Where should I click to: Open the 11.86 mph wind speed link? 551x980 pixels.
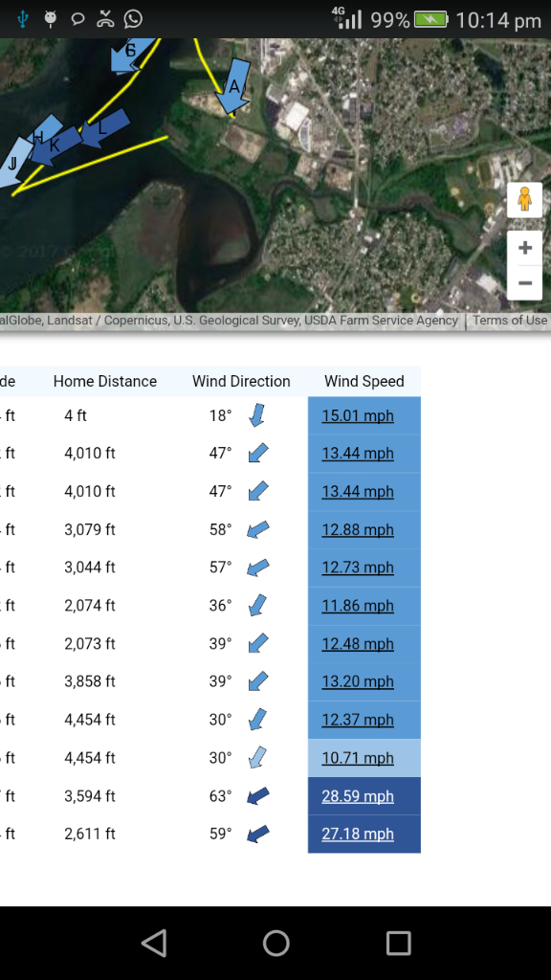[x=358, y=606]
